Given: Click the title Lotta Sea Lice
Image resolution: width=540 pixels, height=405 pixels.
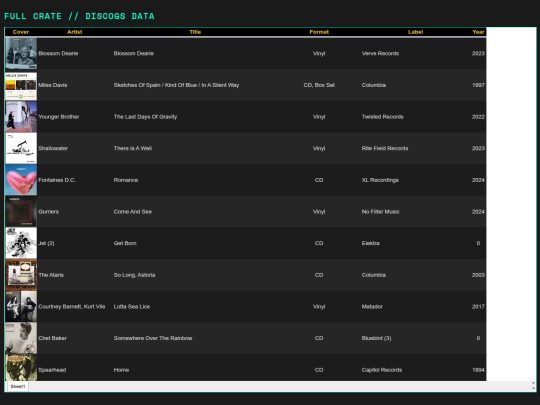Looking at the screenshot, I should 132,307.
